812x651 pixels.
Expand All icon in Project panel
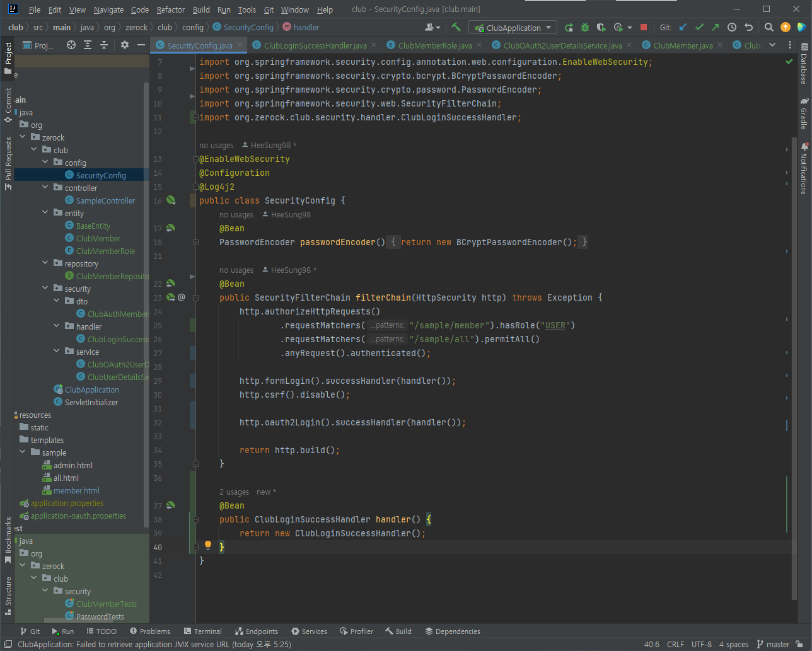point(88,45)
